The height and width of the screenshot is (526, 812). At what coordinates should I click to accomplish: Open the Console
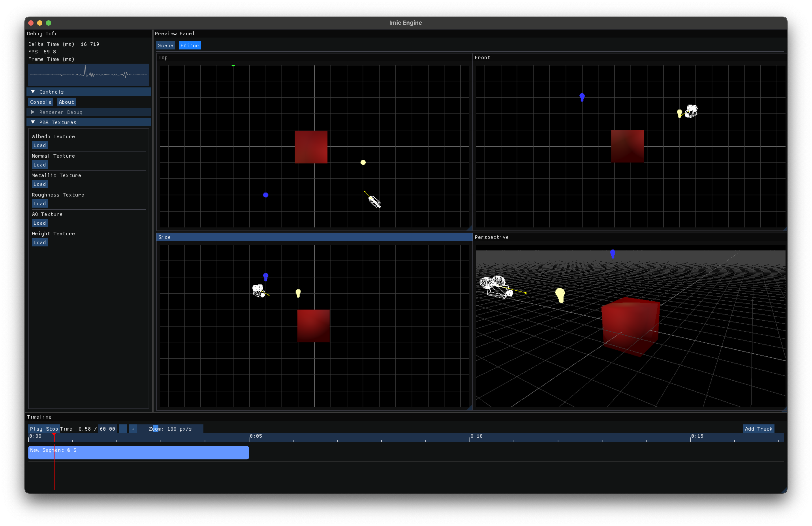[x=41, y=102]
